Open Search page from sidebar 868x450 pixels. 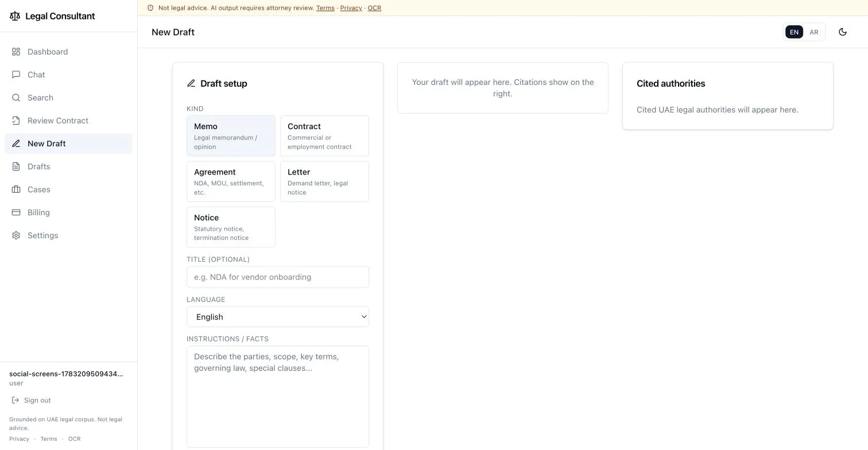pos(68,98)
